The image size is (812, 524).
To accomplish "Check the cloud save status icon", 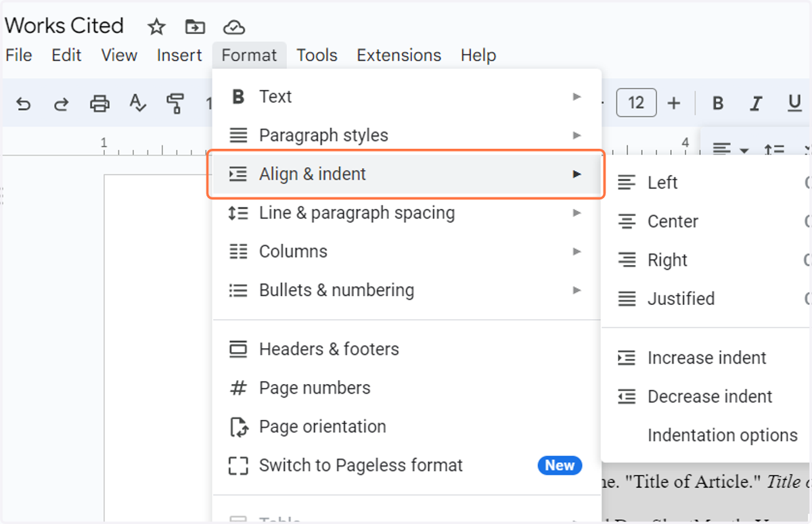I will [x=233, y=27].
